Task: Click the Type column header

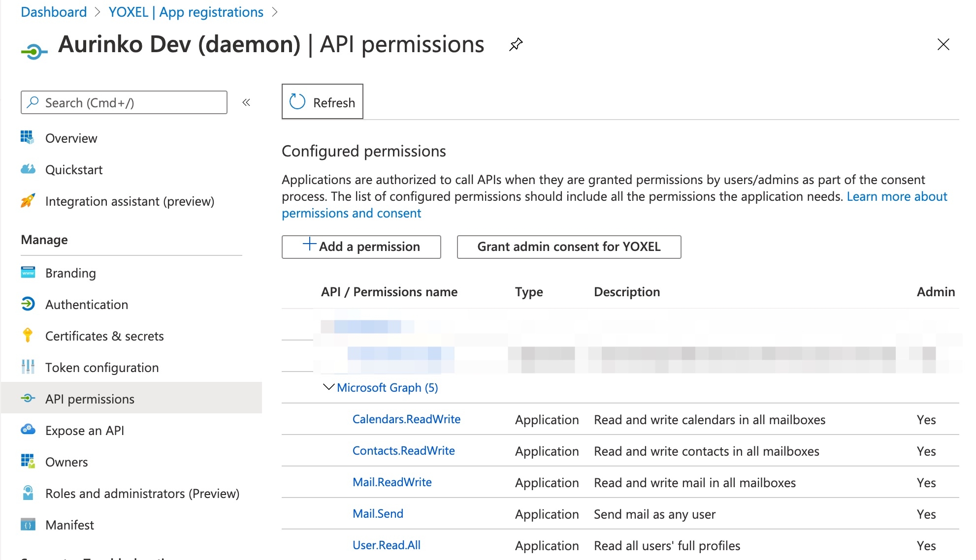Action: pos(529,292)
